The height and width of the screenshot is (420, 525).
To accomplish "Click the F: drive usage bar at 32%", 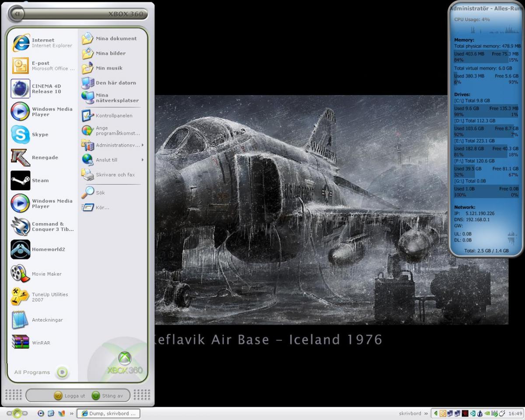I will (x=486, y=171).
